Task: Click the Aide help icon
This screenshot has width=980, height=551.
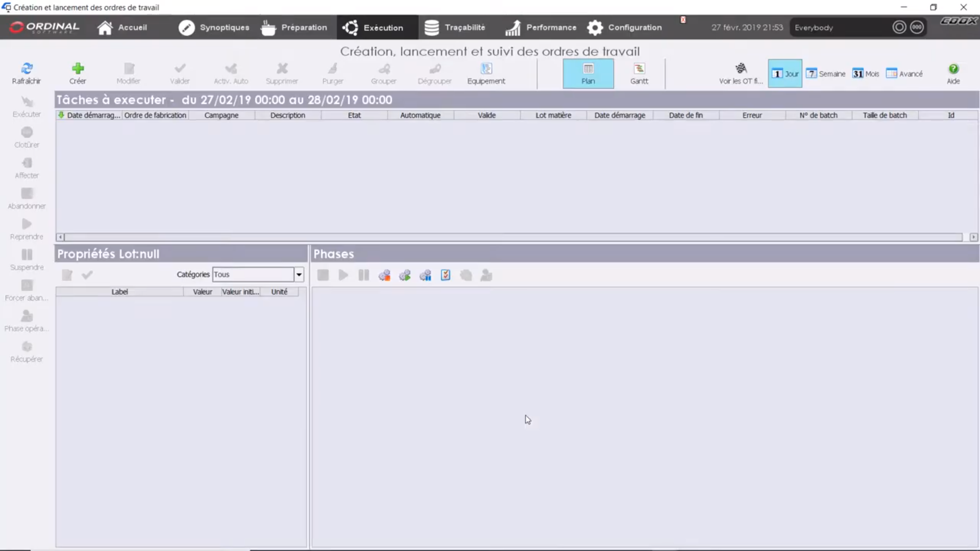Action: [953, 69]
